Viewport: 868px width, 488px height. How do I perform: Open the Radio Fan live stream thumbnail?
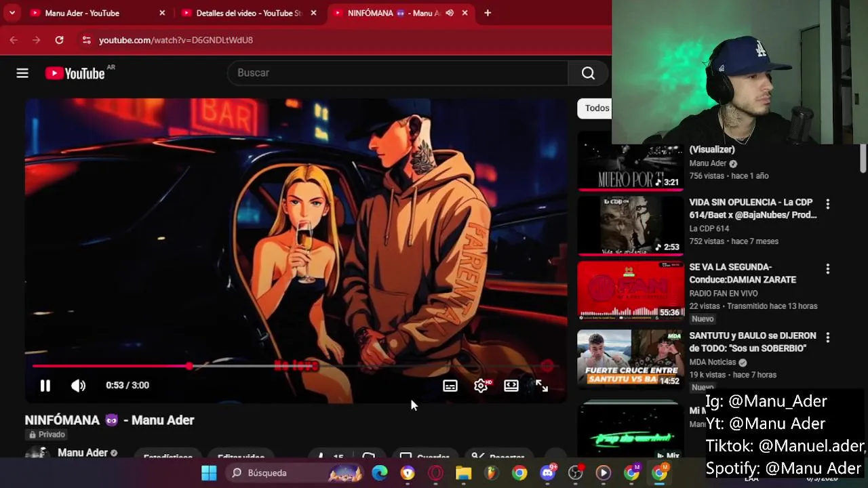631,291
